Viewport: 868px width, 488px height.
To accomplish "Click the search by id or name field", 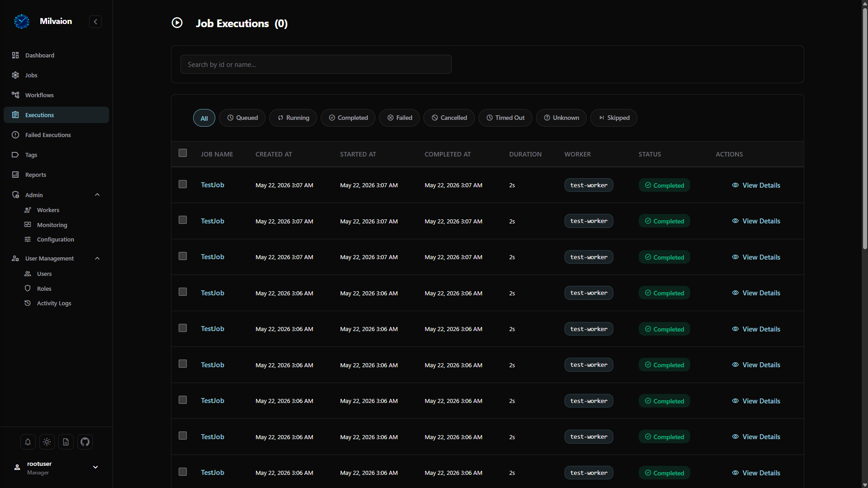I will [316, 64].
